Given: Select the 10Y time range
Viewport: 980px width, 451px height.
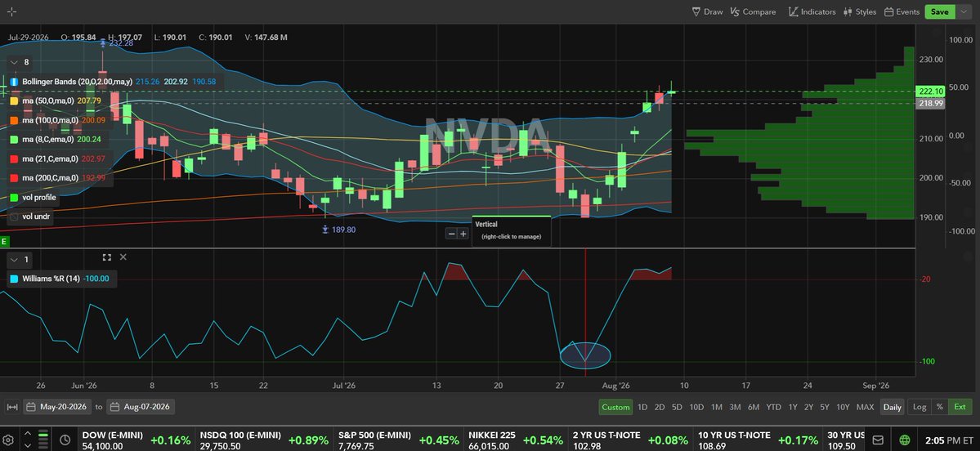Looking at the screenshot, I should [x=844, y=407].
